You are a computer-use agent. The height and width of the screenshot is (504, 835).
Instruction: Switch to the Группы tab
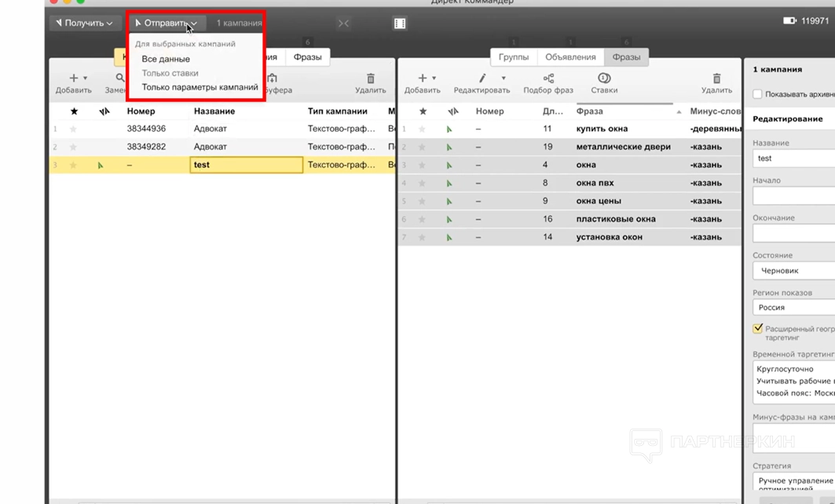(x=514, y=57)
